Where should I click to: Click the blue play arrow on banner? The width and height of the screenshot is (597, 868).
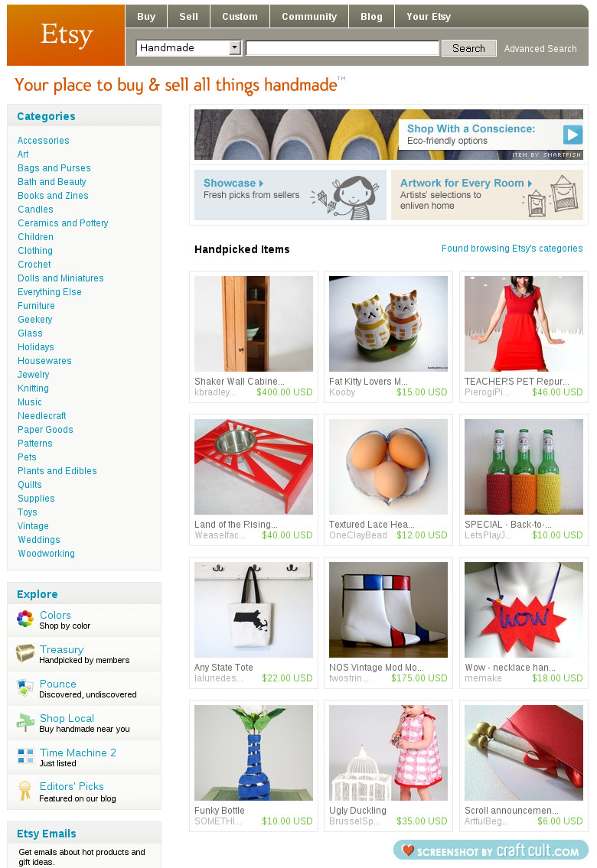tap(573, 135)
